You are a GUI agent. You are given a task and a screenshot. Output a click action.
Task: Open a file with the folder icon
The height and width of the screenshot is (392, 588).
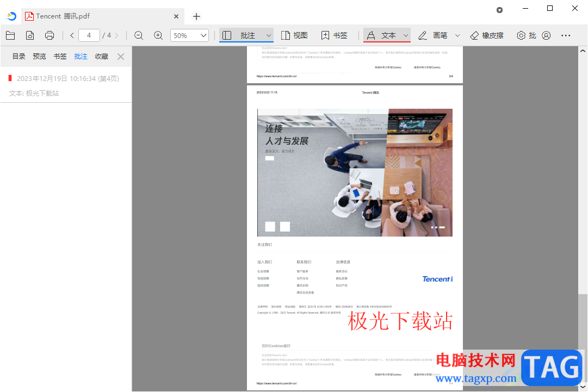10,35
